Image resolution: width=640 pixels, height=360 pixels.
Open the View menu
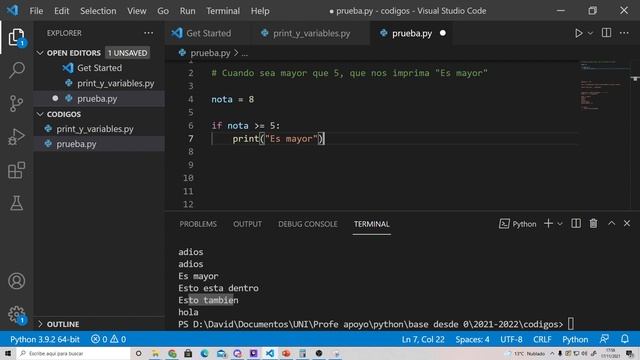136,11
